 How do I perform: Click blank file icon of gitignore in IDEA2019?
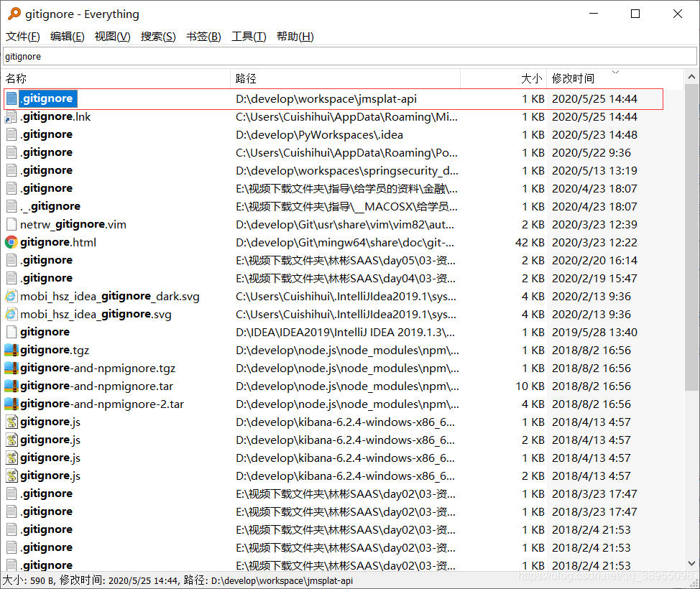pos(11,332)
